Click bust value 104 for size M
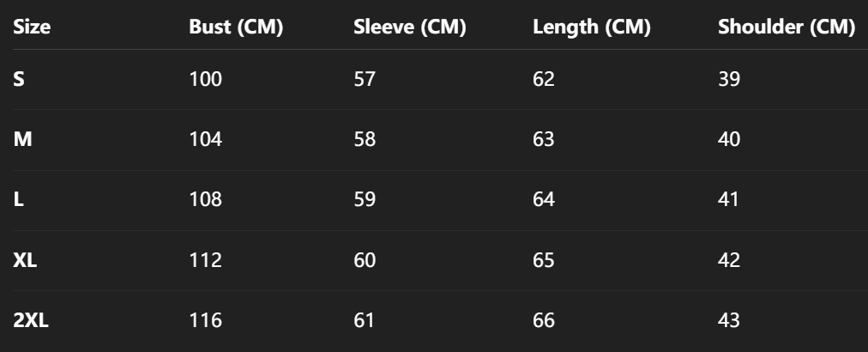The width and height of the screenshot is (868, 352). [x=205, y=140]
